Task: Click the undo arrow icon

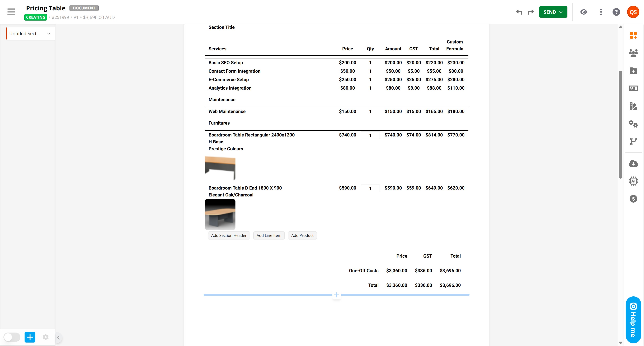Action: (x=519, y=12)
